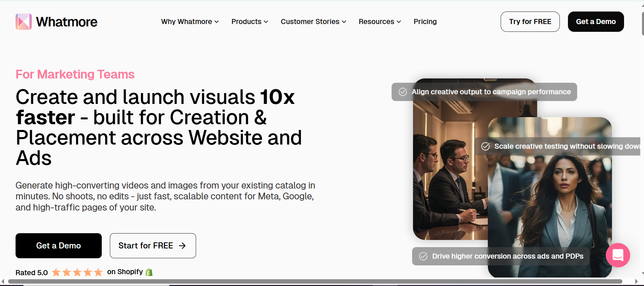This screenshot has width=644, height=286.
Task: Open the Resources dropdown
Action: [x=380, y=22]
